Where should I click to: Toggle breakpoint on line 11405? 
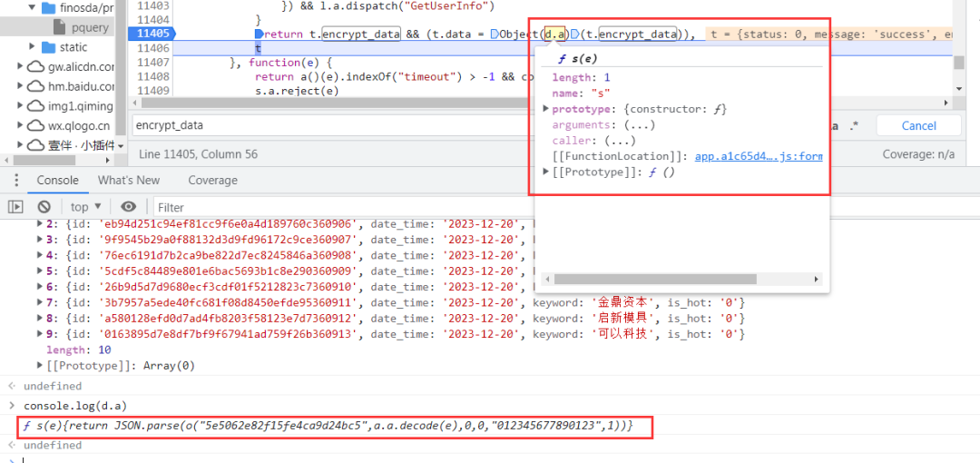click(152, 34)
